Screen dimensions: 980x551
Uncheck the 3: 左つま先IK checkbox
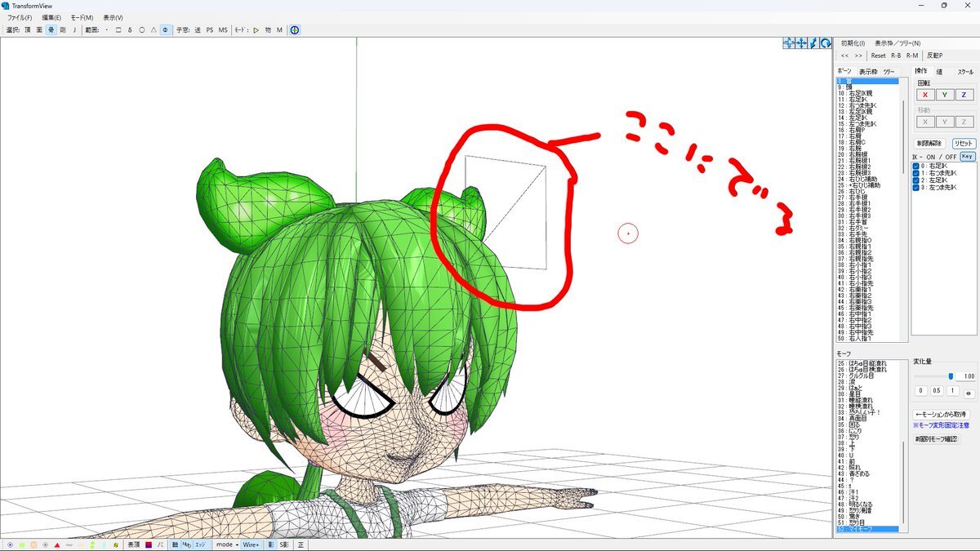tap(917, 188)
